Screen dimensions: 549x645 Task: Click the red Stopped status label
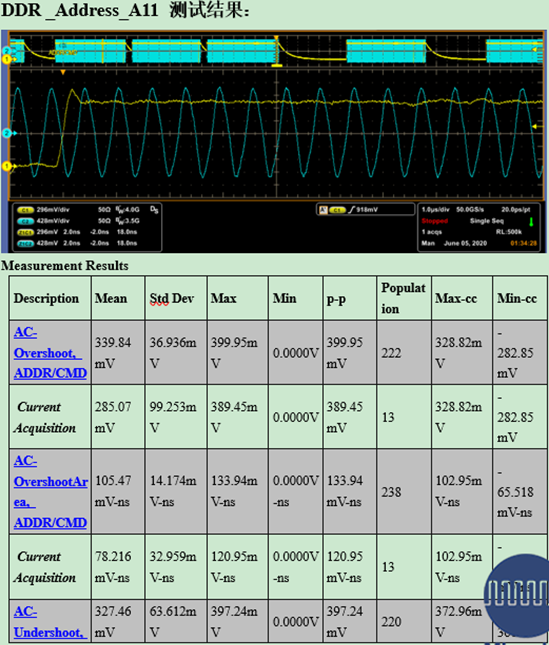click(435, 221)
